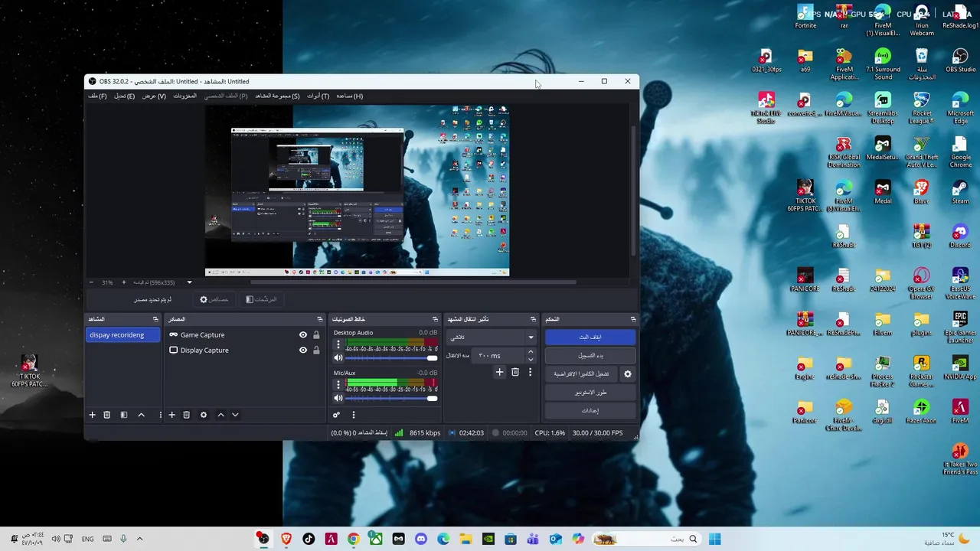Zoom out preview with the minus icon

click(91, 282)
